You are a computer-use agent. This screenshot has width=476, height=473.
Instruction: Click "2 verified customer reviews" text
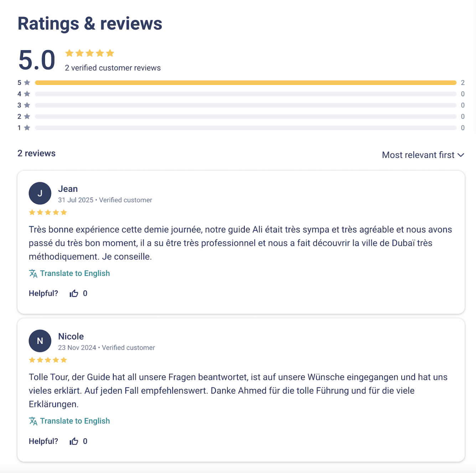click(x=113, y=68)
